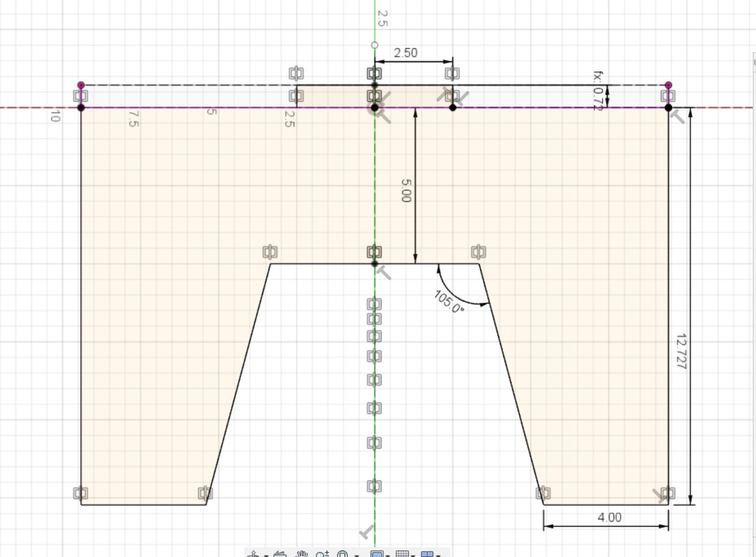Select the 5.00 vertical dimension
The width and height of the screenshot is (756, 557).
click(406, 191)
